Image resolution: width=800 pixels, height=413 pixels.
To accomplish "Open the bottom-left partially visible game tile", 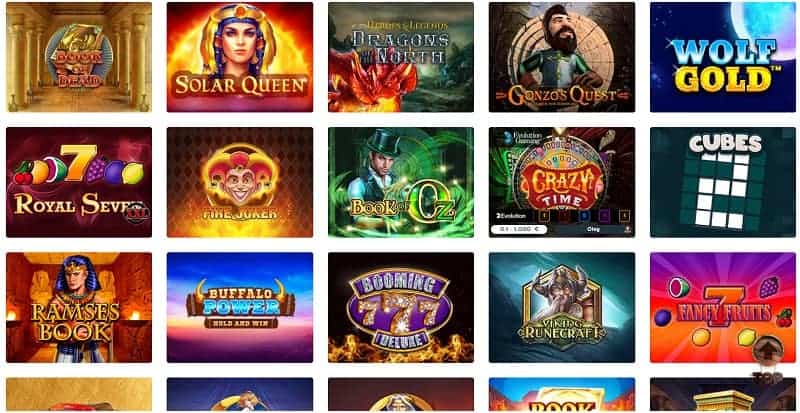I will [79, 395].
